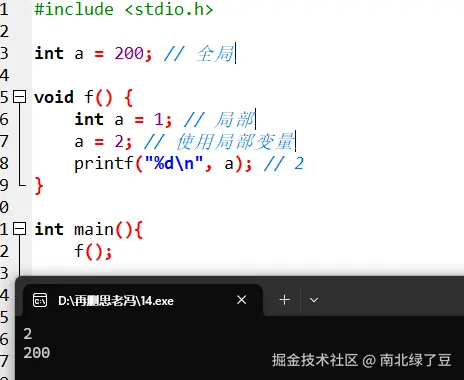Collapse the int main() fold marker
Viewport: 464px width, 380px height.
point(19,229)
